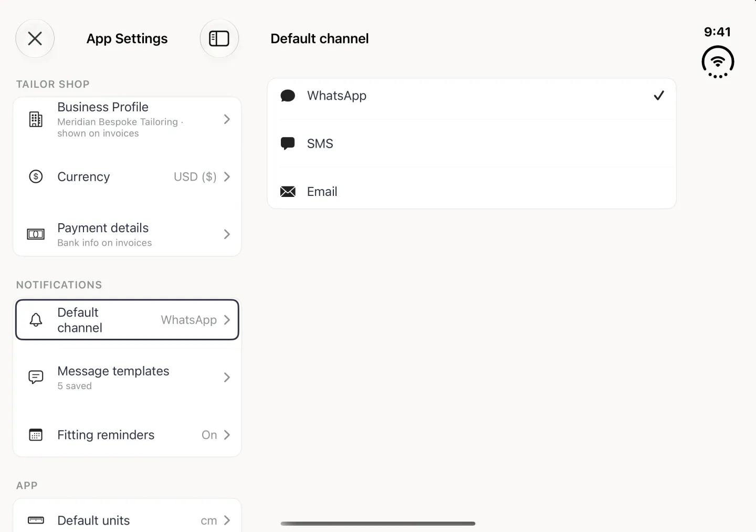Click the Message templates speech bubble icon
The image size is (756, 532).
(36, 377)
